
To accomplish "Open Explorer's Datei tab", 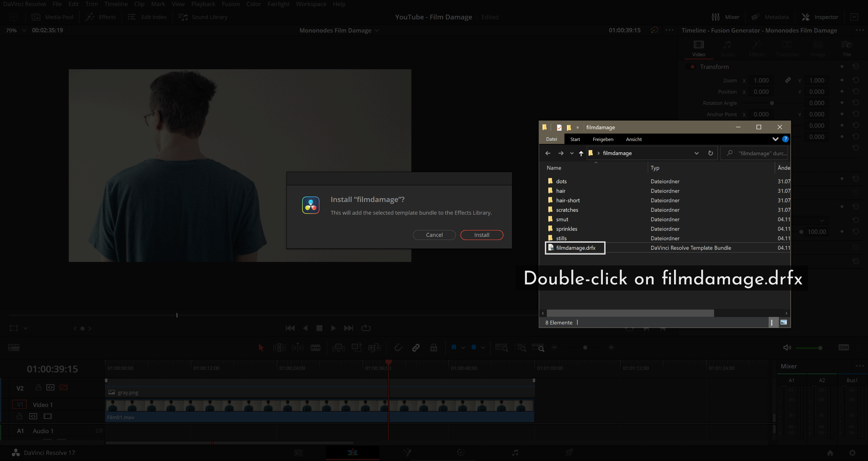I will click(x=551, y=139).
